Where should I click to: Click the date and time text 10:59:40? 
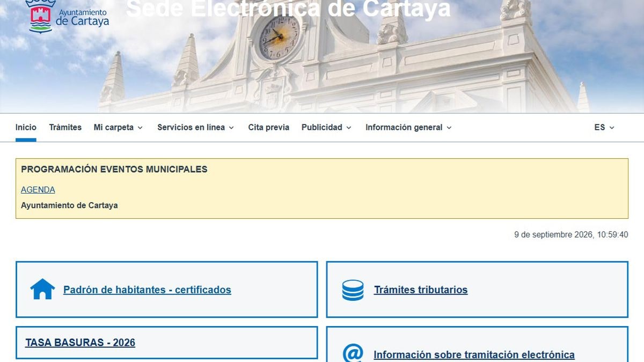coord(571,234)
